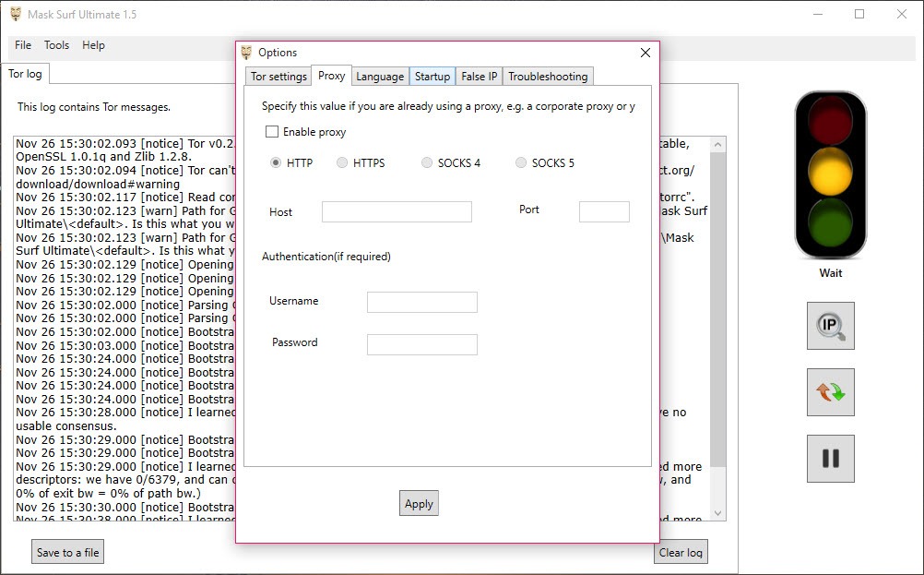Image resolution: width=924 pixels, height=575 pixels.
Task: Click Save to a file button
Action: click(67, 553)
